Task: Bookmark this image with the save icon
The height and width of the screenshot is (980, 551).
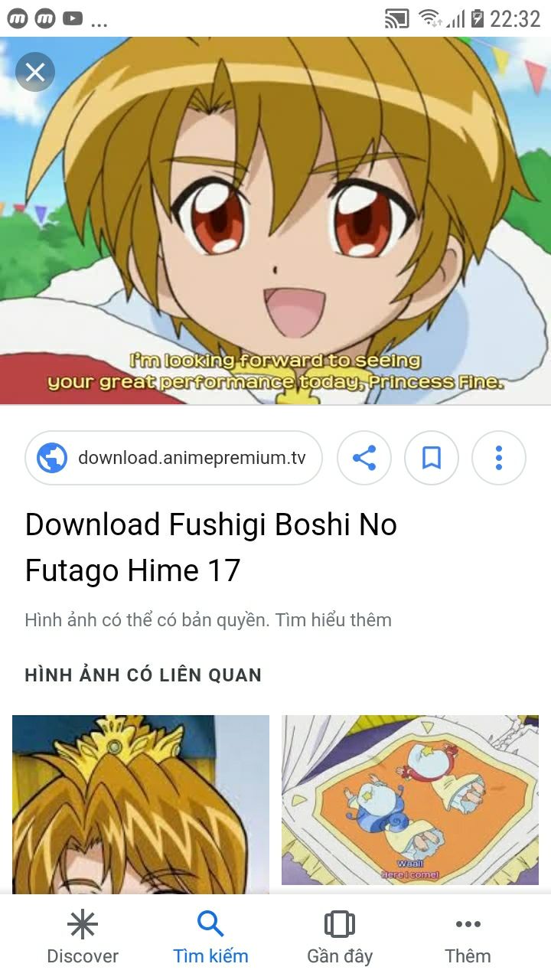Action: coord(432,459)
